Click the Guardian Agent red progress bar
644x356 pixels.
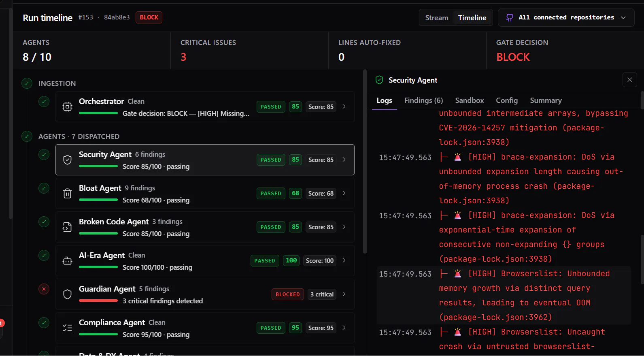pyautogui.click(x=98, y=301)
